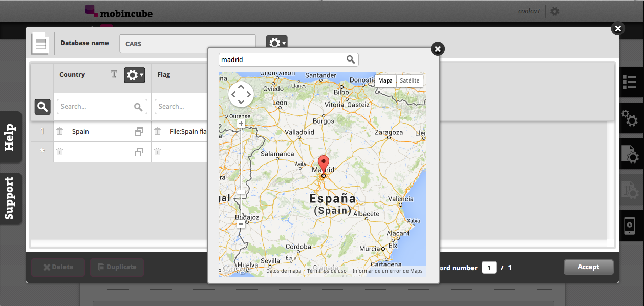Click the trash icon before File:Spain flag

pyautogui.click(x=158, y=131)
